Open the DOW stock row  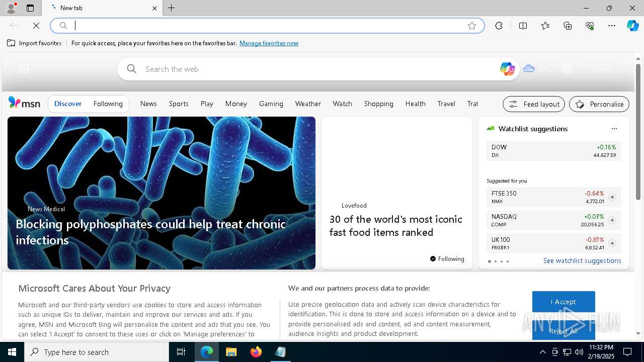point(553,151)
